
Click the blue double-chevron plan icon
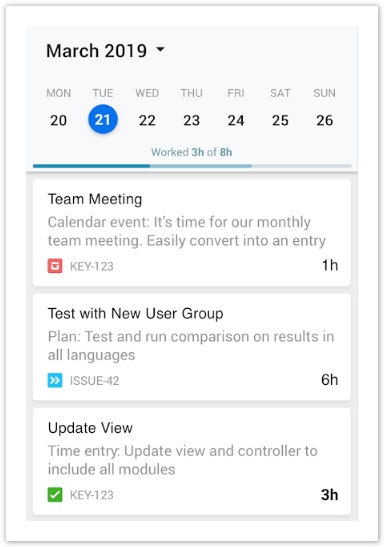click(x=55, y=380)
